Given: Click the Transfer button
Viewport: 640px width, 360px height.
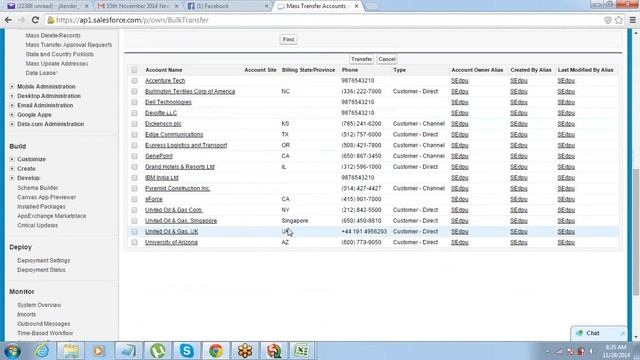Looking at the screenshot, I should (x=362, y=59).
